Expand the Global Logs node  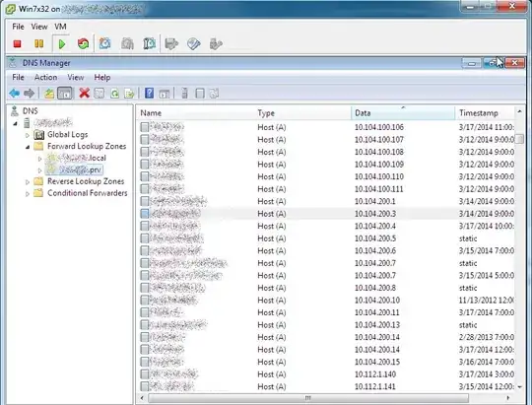coord(28,135)
